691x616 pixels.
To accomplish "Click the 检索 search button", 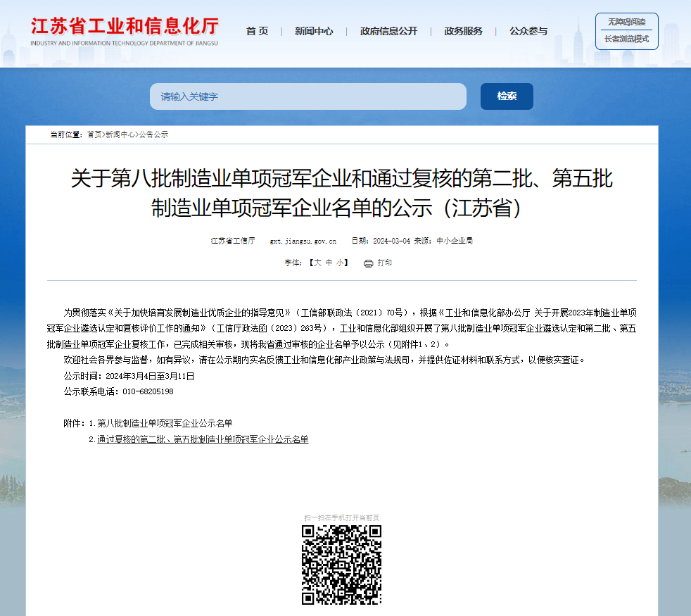I will [x=507, y=96].
